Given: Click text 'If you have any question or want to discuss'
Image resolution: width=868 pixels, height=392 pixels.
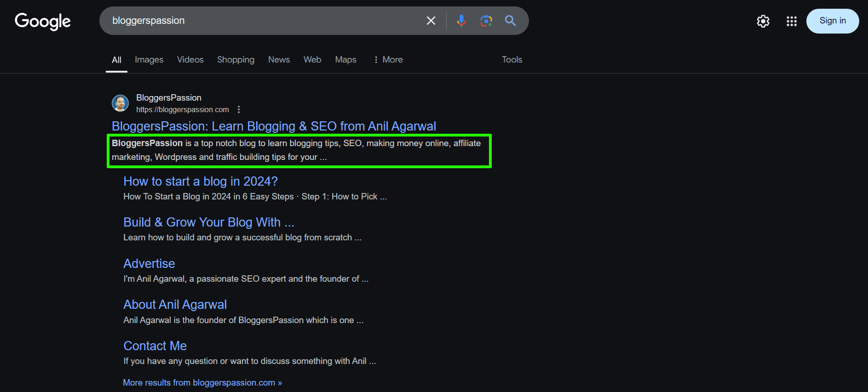Looking at the screenshot, I should (207, 361).
